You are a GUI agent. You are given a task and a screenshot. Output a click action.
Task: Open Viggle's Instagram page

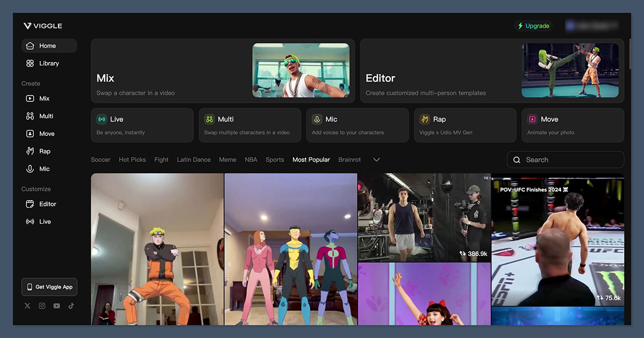(x=42, y=306)
